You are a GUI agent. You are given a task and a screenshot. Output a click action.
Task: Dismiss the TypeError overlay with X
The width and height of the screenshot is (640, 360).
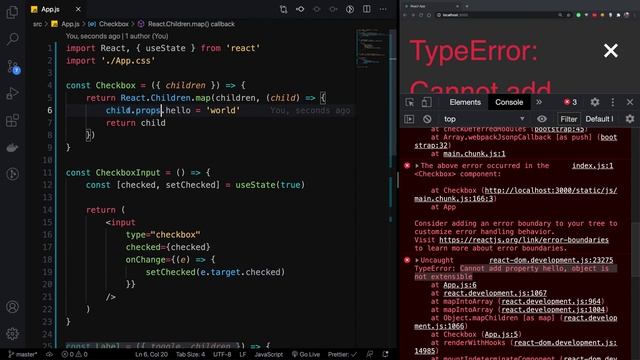(x=611, y=51)
